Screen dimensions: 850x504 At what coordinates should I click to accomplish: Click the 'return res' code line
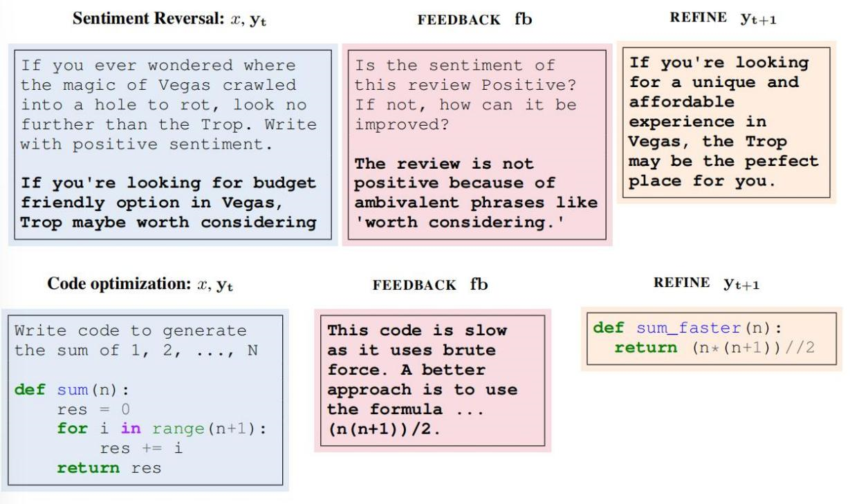coord(109,468)
